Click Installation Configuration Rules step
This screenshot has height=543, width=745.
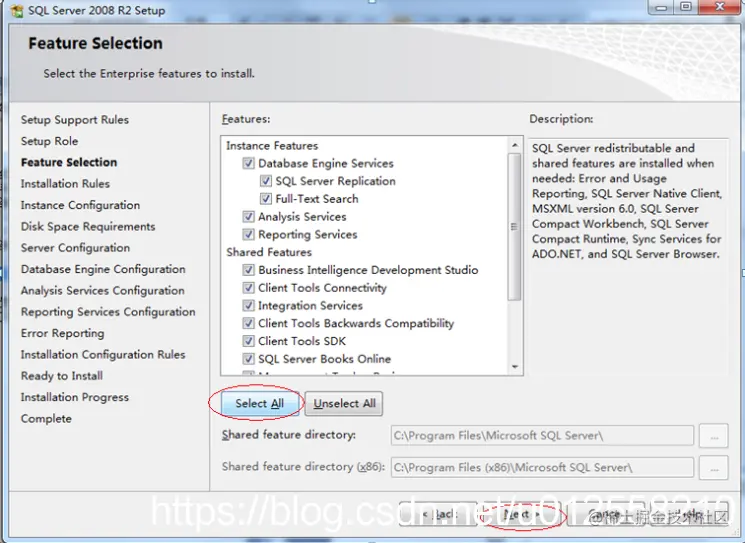[x=103, y=355]
